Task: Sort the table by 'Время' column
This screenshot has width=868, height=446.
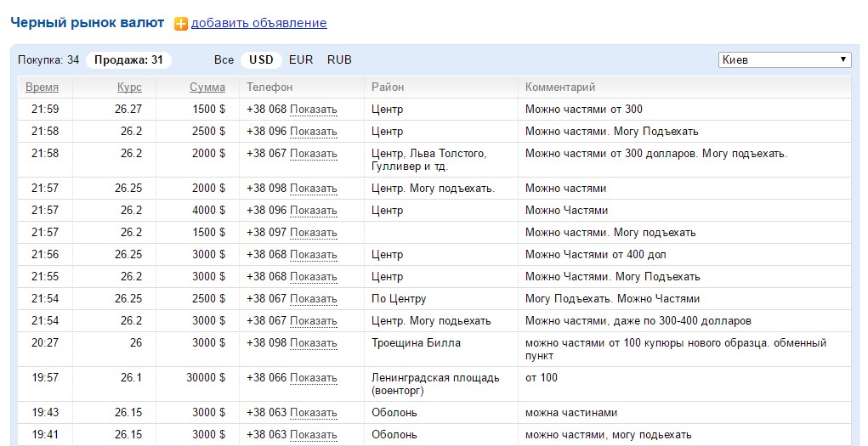Action: 43,87
